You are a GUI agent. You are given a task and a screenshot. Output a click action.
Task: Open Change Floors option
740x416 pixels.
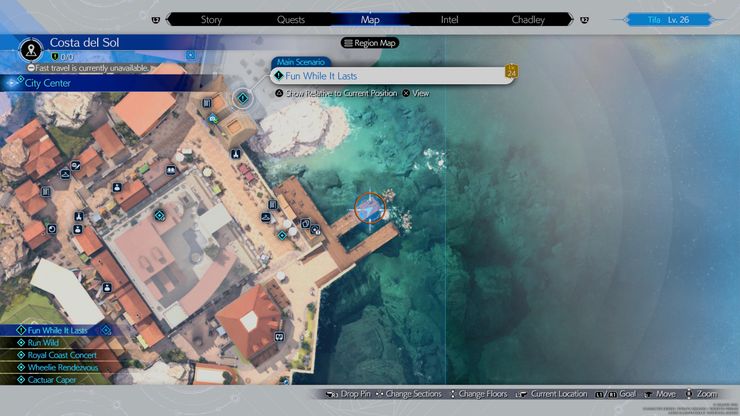point(479,394)
